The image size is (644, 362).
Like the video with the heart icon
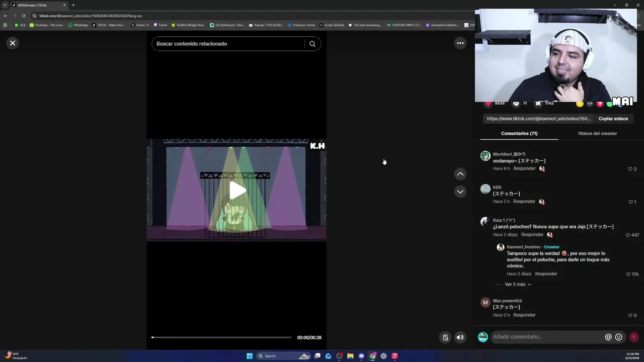488,104
